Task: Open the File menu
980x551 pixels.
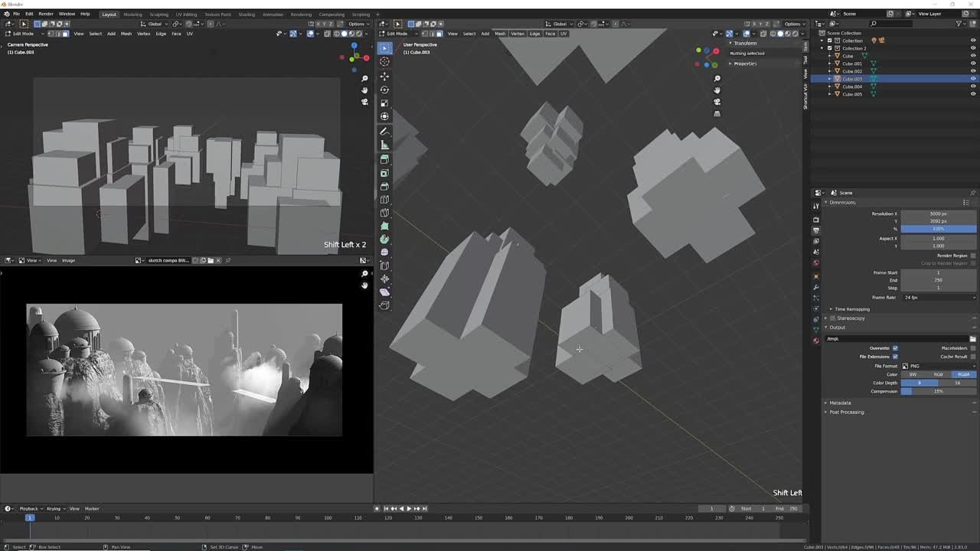Action: pyautogui.click(x=16, y=14)
